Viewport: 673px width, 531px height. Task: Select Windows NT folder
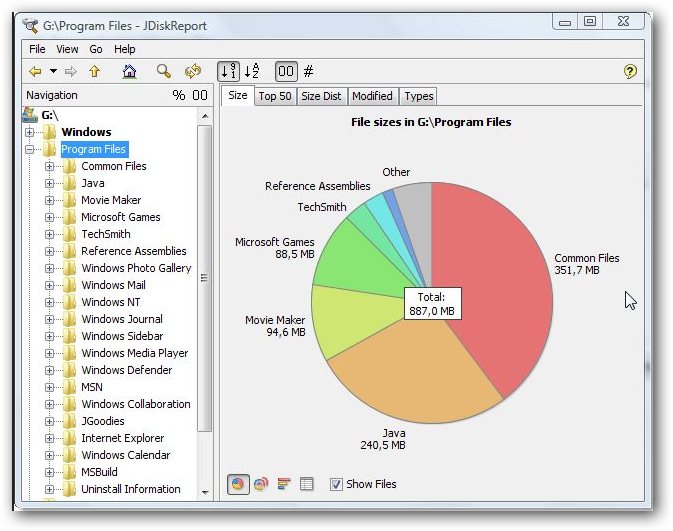[x=111, y=302]
